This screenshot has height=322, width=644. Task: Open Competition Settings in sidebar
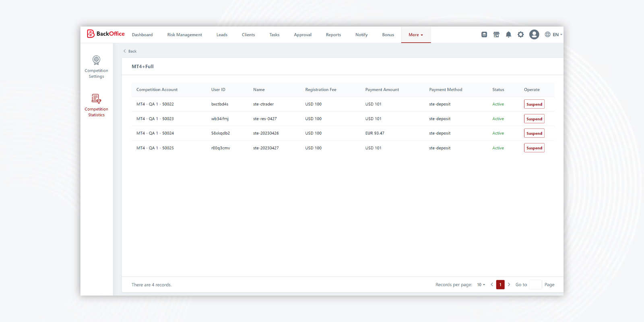(97, 67)
